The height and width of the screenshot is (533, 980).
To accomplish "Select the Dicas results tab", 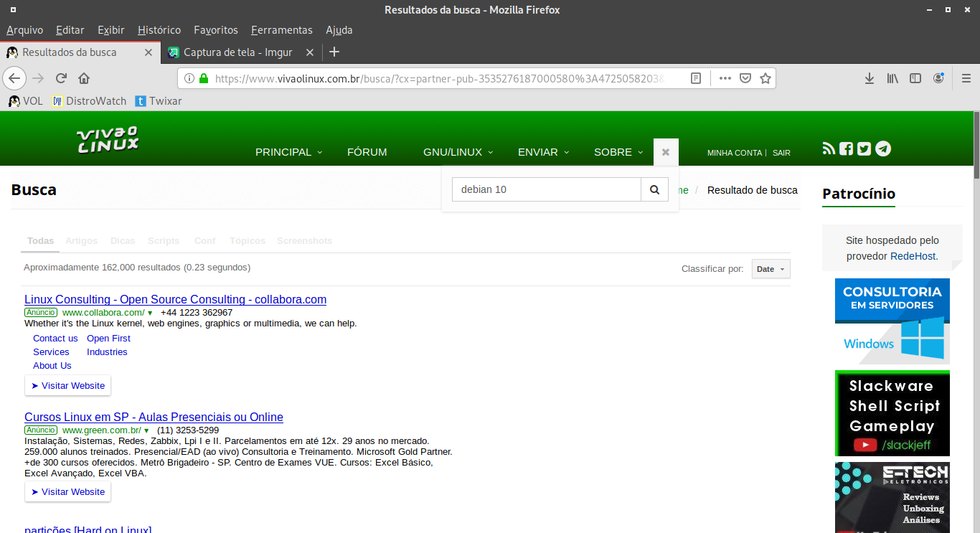I will 123,241.
